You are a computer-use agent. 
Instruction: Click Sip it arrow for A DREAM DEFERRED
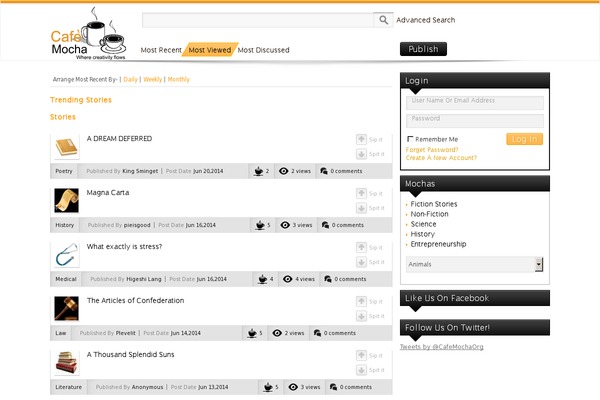(x=361, y=139)
